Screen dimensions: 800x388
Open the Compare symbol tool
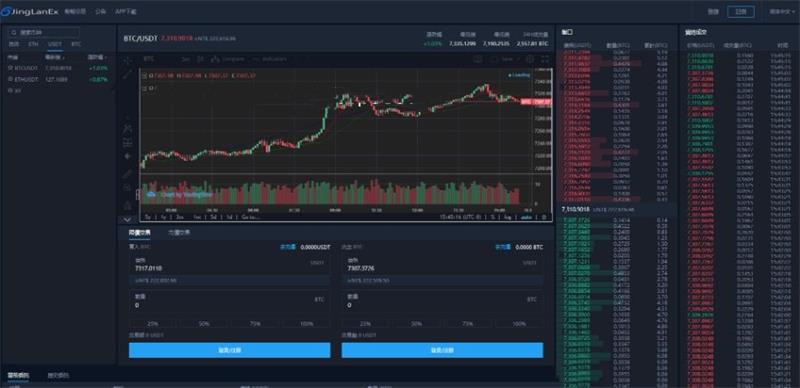pos(228,59)
